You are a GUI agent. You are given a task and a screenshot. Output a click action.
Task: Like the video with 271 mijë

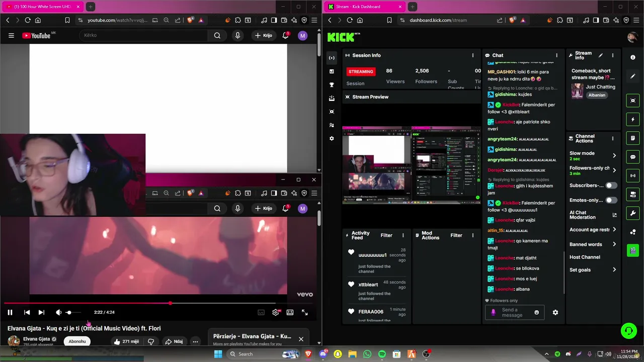coord(126,341)
